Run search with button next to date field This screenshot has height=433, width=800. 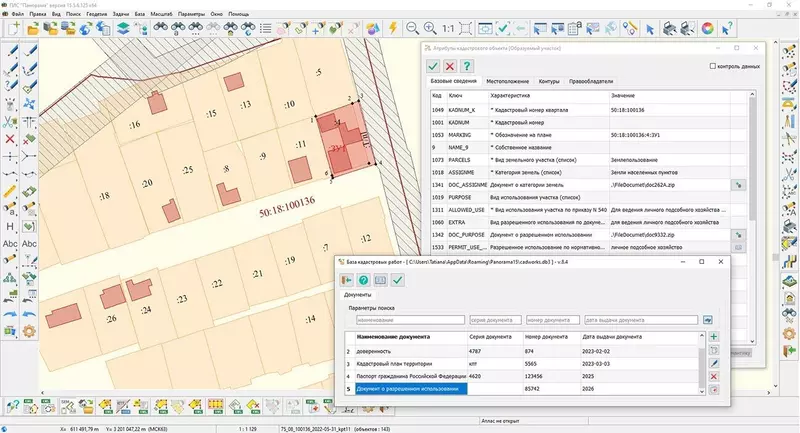coord(708,320)
